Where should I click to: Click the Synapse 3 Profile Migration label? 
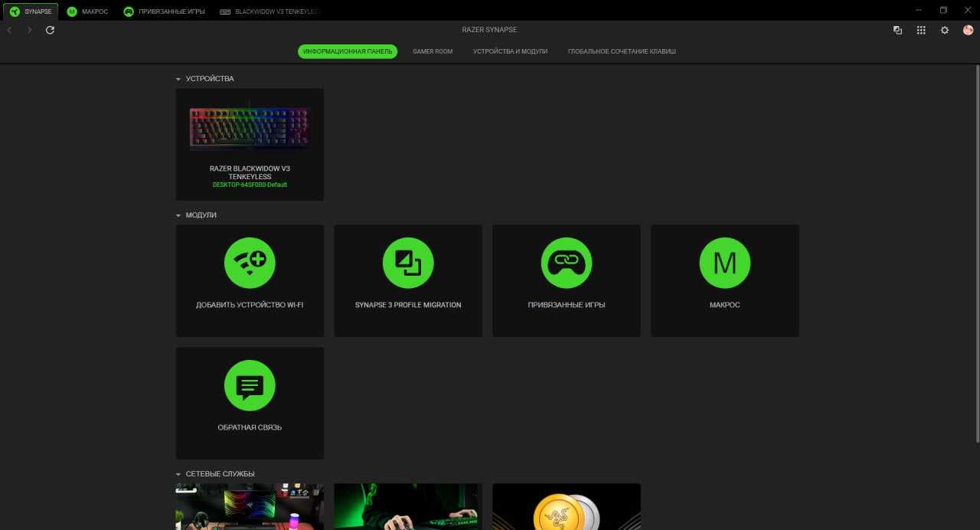[x=408, y=305]
